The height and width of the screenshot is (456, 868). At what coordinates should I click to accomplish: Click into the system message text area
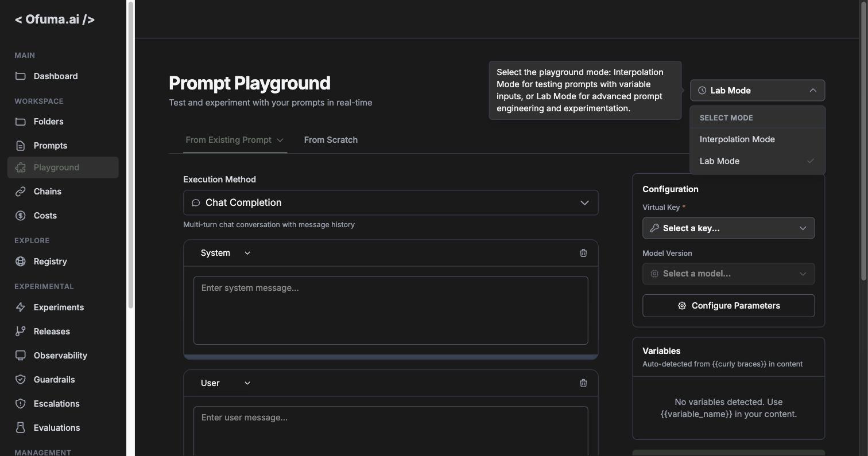pos(390,310)
